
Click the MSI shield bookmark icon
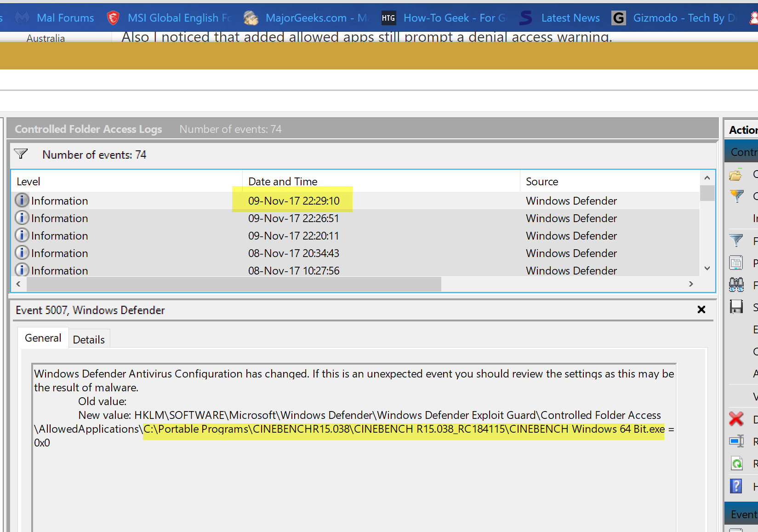(113, 18)
